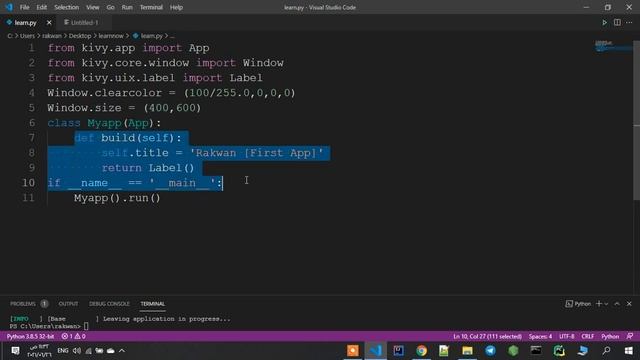Click the terminal prompt input area
640x360 pixels.
point(86,326)
